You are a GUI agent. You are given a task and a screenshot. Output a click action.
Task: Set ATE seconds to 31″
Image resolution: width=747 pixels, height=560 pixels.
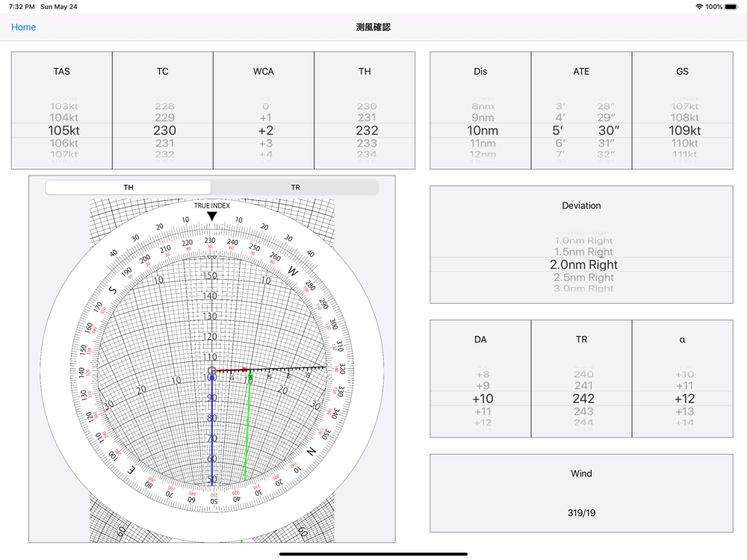pos(606,143)
